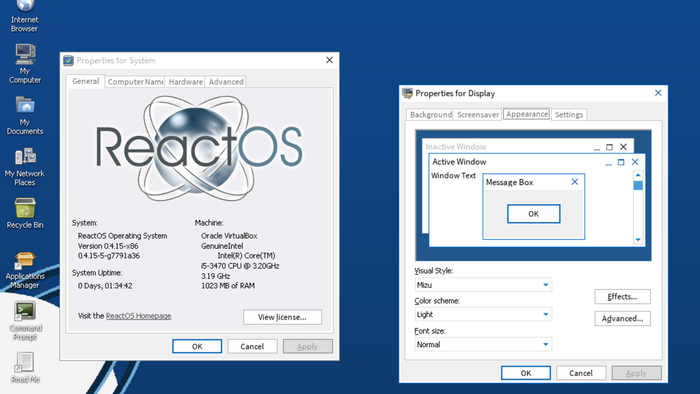This screenshot has height=394, width=700.
Task: Click the Active Window maximize icon in preview
Action: [621, 162]
